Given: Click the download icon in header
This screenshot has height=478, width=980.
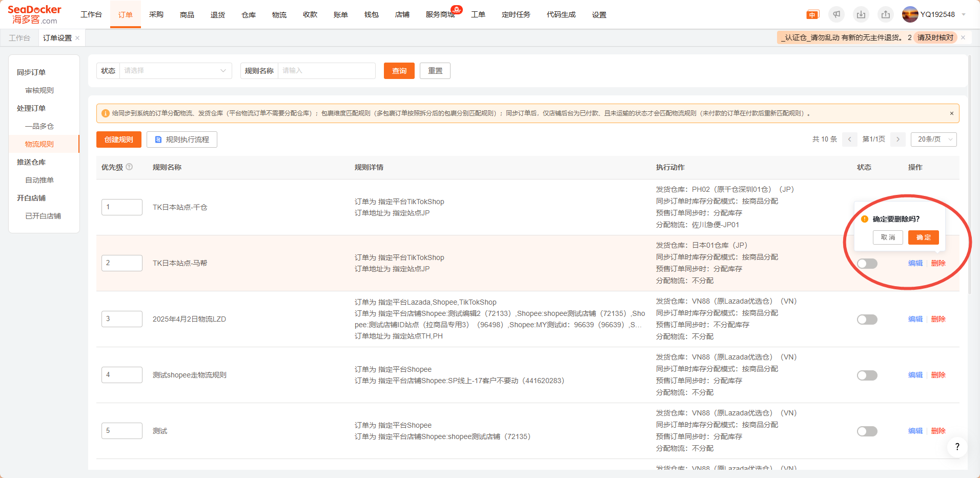Looking at the screenshot, I should pos(861,14).
